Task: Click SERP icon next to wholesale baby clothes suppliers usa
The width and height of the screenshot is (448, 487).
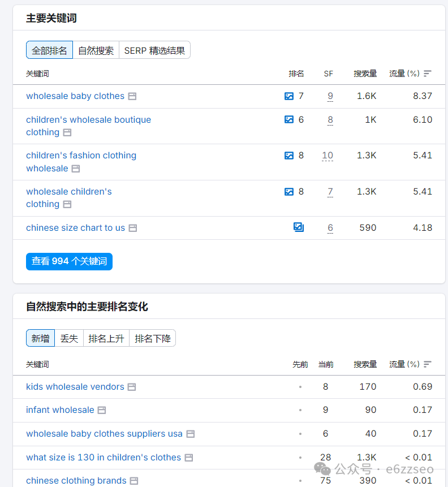Action: coord(191,434)
